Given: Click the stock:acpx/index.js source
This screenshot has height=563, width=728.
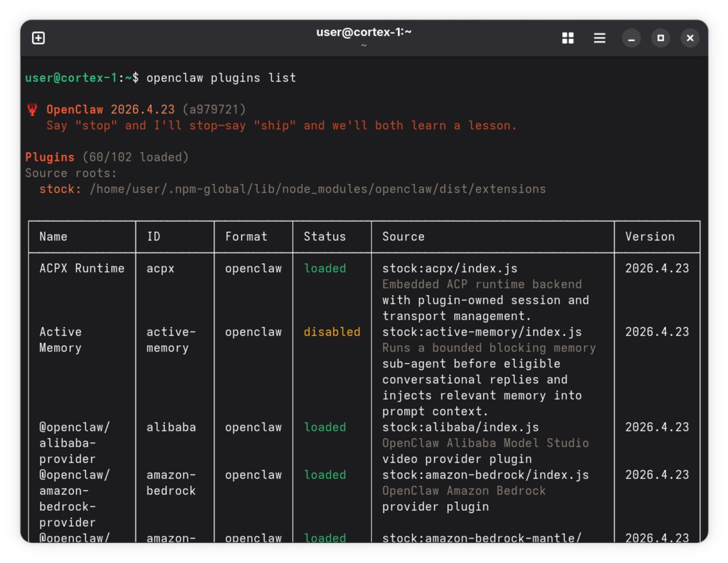Looking at the screenshot, I should click(450, 268).
